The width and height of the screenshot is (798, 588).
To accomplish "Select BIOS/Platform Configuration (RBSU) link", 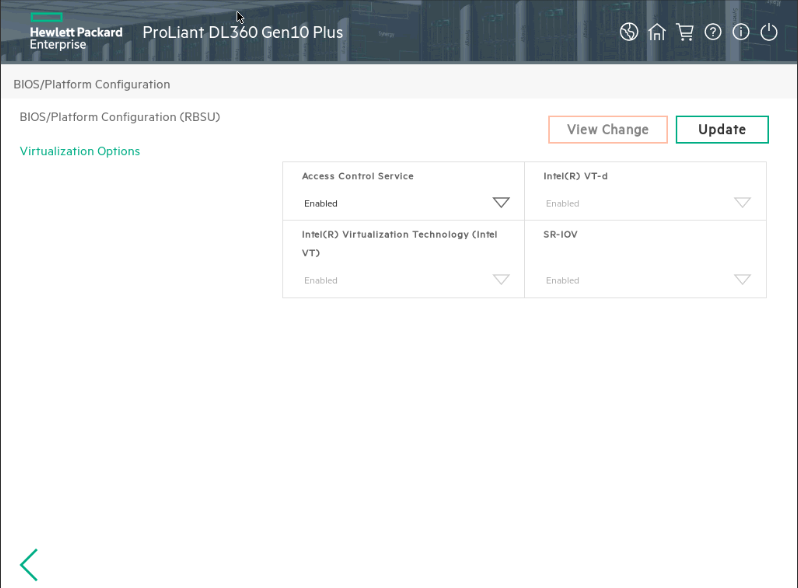I will tap(120, 117).
